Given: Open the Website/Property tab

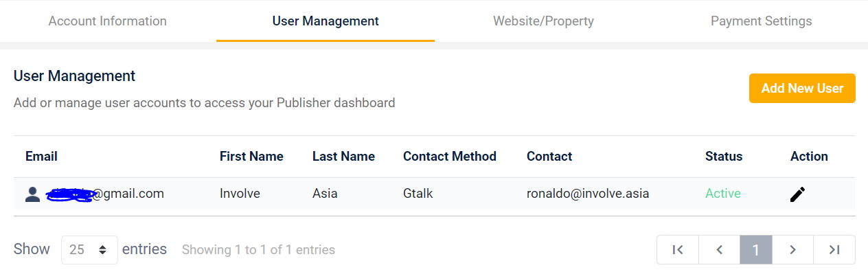Looking at the screenshot, I should tap(543, 21).
